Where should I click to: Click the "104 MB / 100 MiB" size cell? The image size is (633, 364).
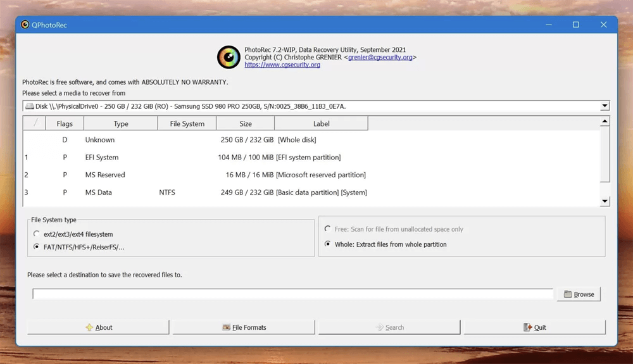click(246, 158)
